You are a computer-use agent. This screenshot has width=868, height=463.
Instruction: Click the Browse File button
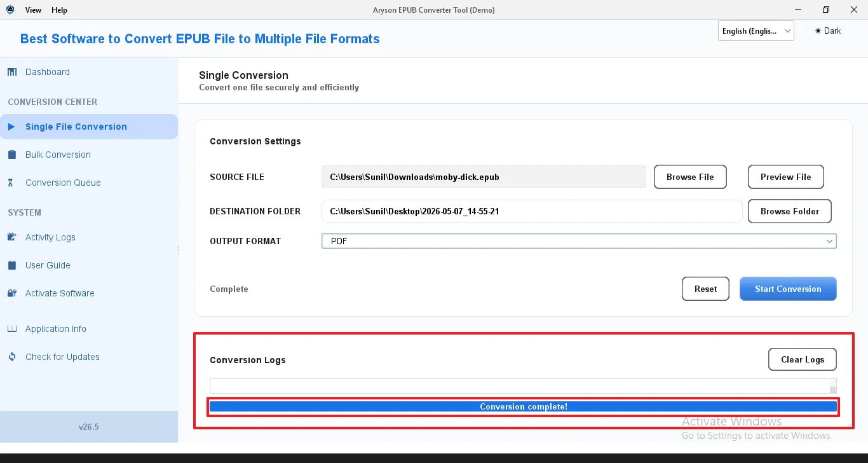pyautogui.click(x=690, y=177)
